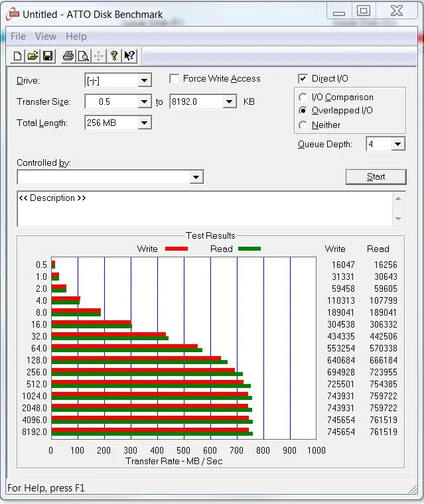Select the Overlapped I/O radio button
The height and width of the screenshot is (504, 424).
(303, 111)
